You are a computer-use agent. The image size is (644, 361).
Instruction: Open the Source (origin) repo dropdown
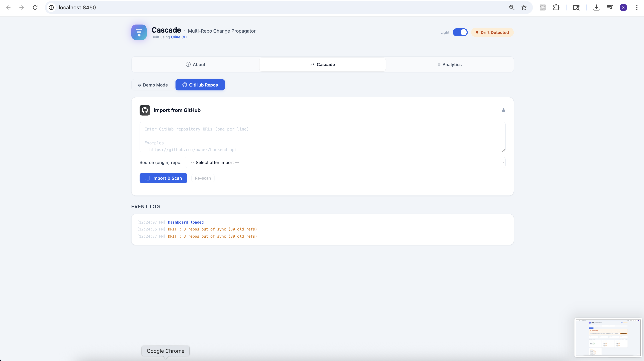[345, 162]
